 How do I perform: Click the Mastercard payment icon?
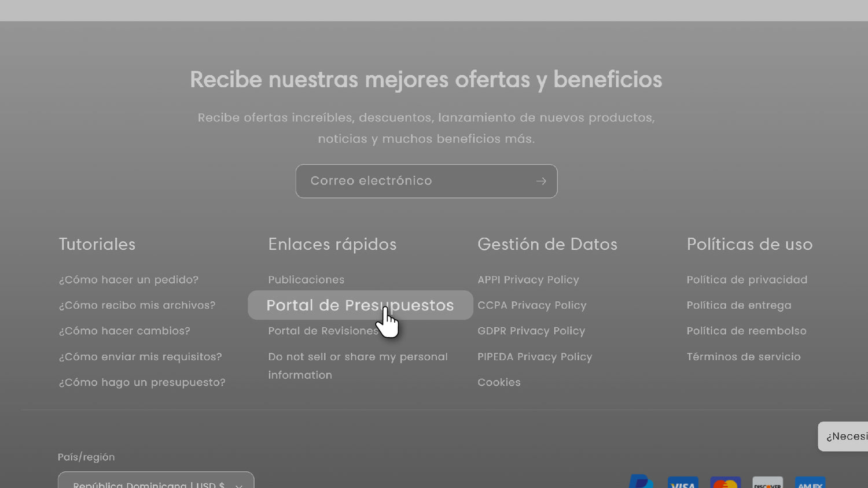[725, 483]
